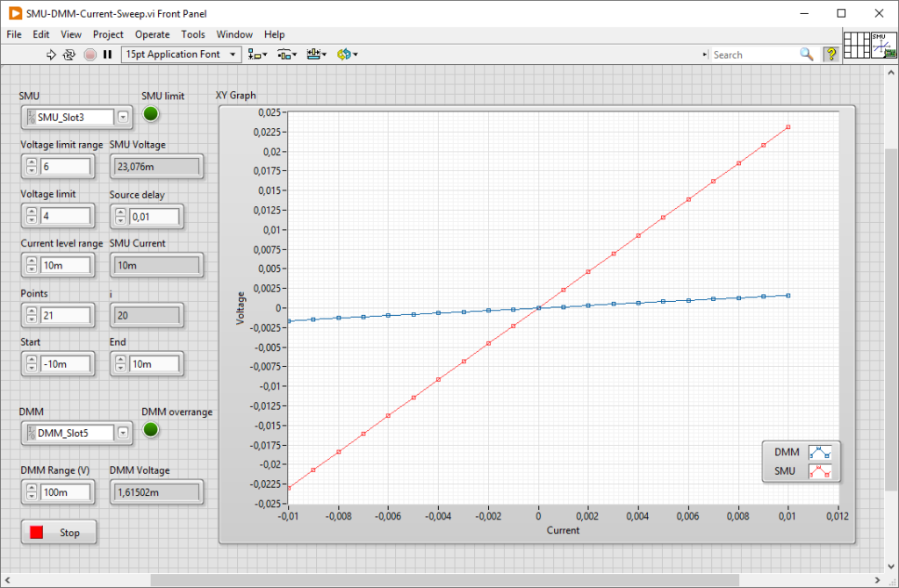Viewport: 899px width, 588px height.
Task: Click the DMM overrange indicator LED
Action: tap(151, 429)
